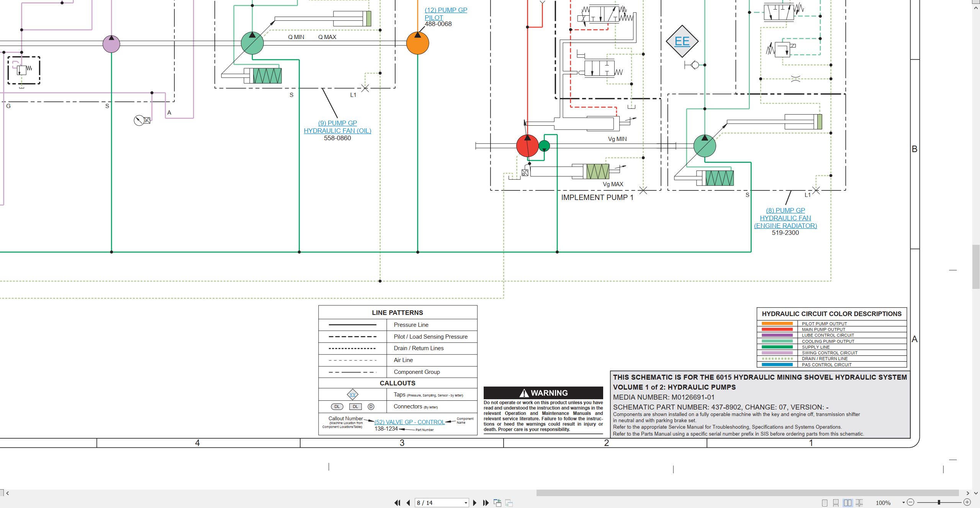The image size is (980, 508).
Task: Open the (12) PUMP GP PILOT link
Action: (446, 14)
